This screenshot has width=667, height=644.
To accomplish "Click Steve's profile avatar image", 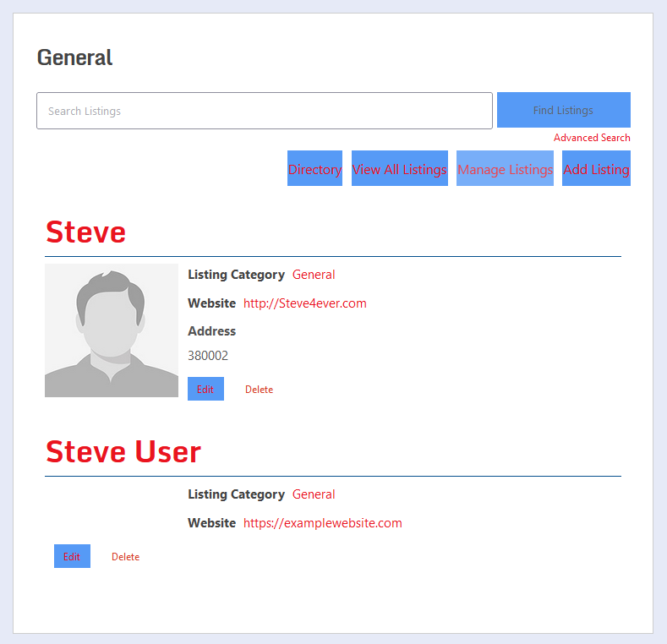I will pyautogui.click(x=112, y=330).
